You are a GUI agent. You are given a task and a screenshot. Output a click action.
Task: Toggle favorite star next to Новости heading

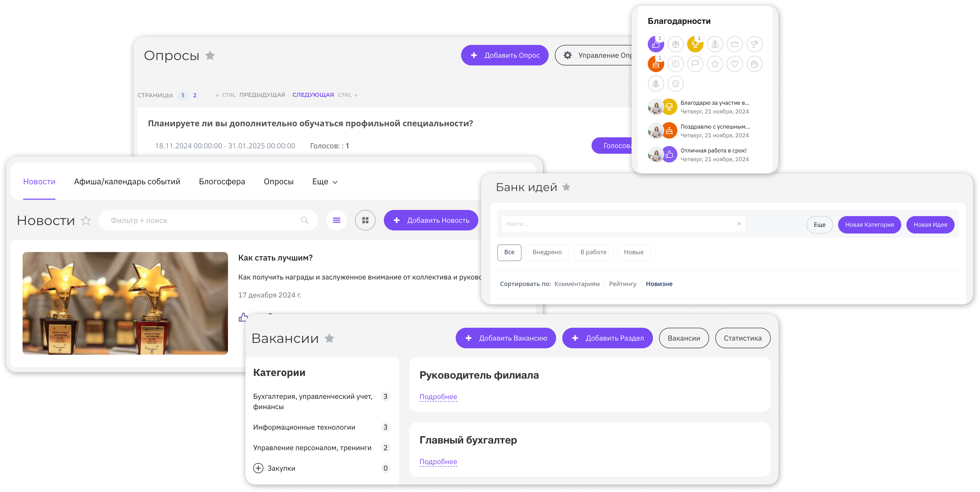click(x=86, y=220)
